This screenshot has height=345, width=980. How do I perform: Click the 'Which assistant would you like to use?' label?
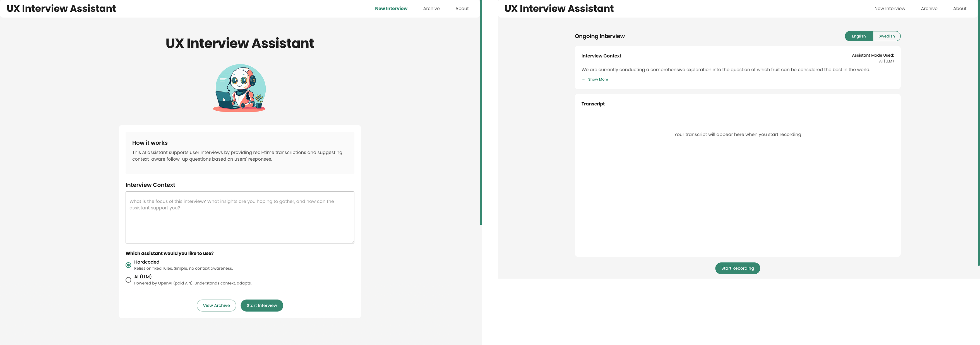170,253
